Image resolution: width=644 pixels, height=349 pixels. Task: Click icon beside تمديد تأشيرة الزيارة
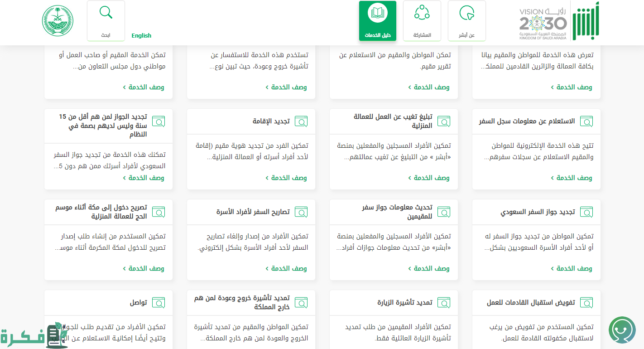[444, 303]
